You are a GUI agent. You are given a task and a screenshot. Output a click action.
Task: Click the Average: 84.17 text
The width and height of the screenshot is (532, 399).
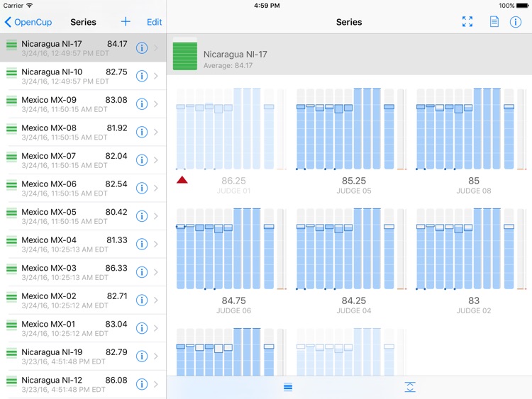pyautogui.click(x=228, y=65)
